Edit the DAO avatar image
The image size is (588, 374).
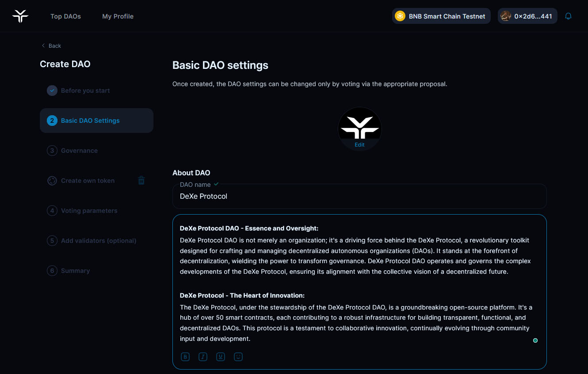pyautogui.click(x=359, y=144)
